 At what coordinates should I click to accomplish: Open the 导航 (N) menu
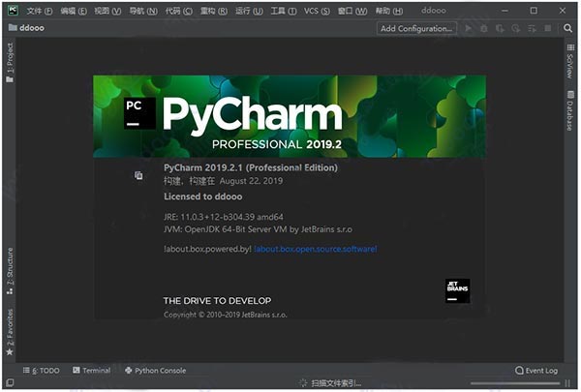click(x=143, y=11)
